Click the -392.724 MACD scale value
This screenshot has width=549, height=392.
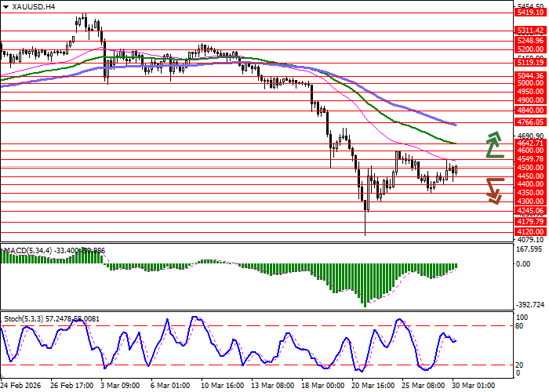click(530, 305)
